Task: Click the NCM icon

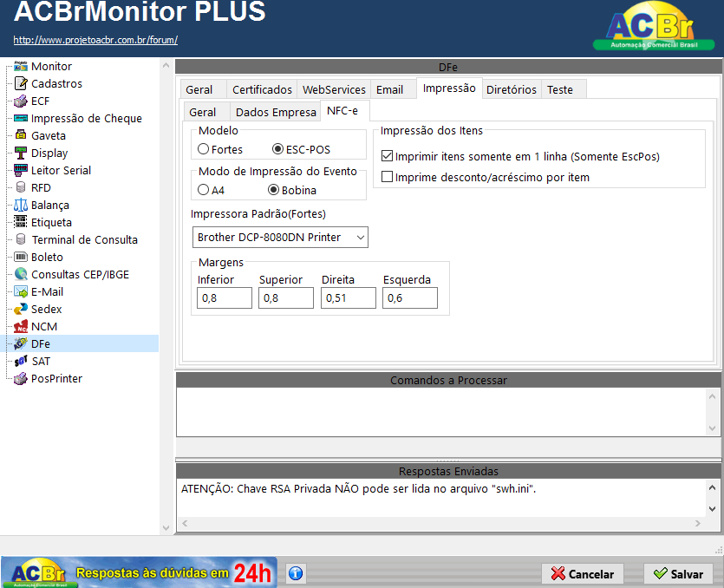Action: click(x=21, y=326)
